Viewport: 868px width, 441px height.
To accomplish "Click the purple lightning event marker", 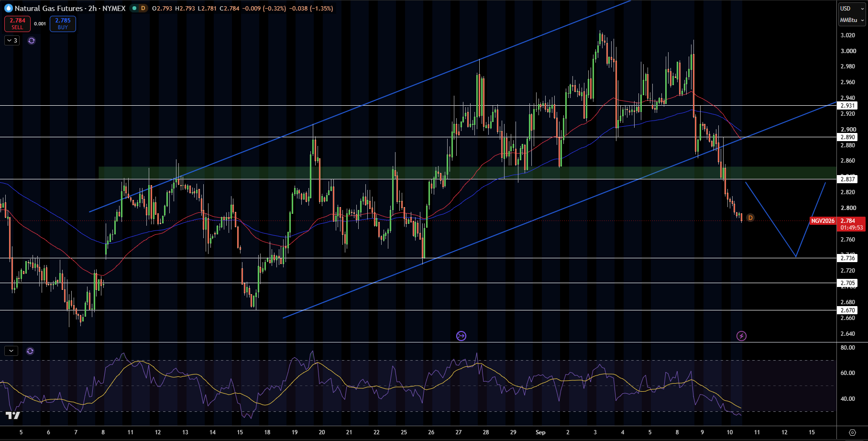I will (741, 336).
